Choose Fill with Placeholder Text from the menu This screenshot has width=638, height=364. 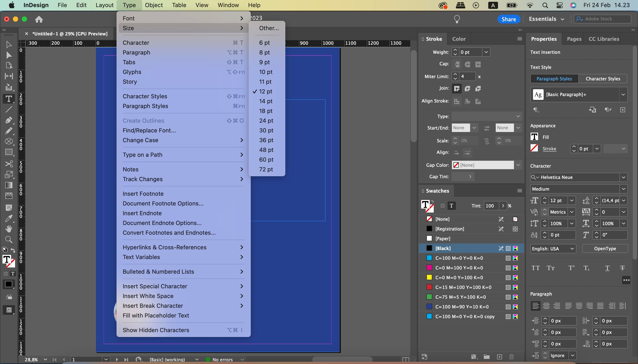(x=156, y=315)
